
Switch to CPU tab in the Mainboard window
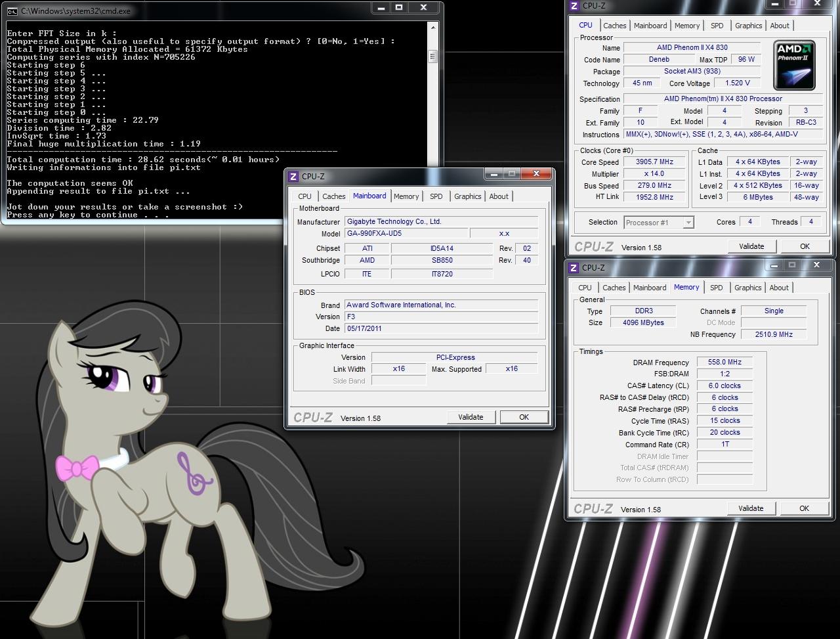tap(304, 196)
